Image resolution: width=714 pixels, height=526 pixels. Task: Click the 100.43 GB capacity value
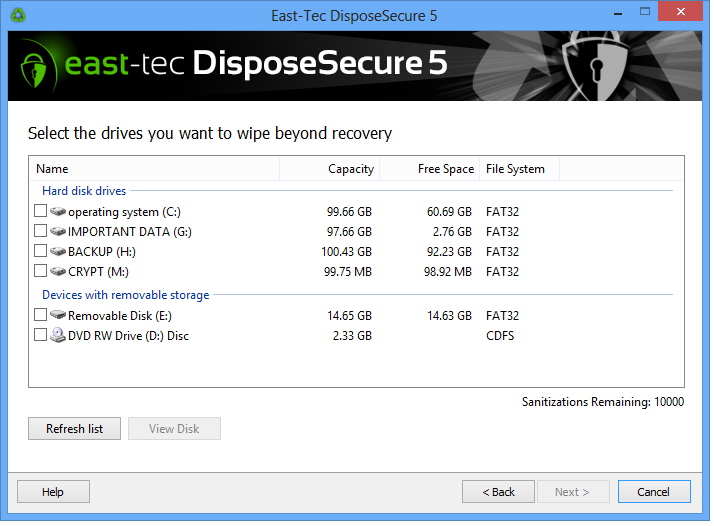347,252
